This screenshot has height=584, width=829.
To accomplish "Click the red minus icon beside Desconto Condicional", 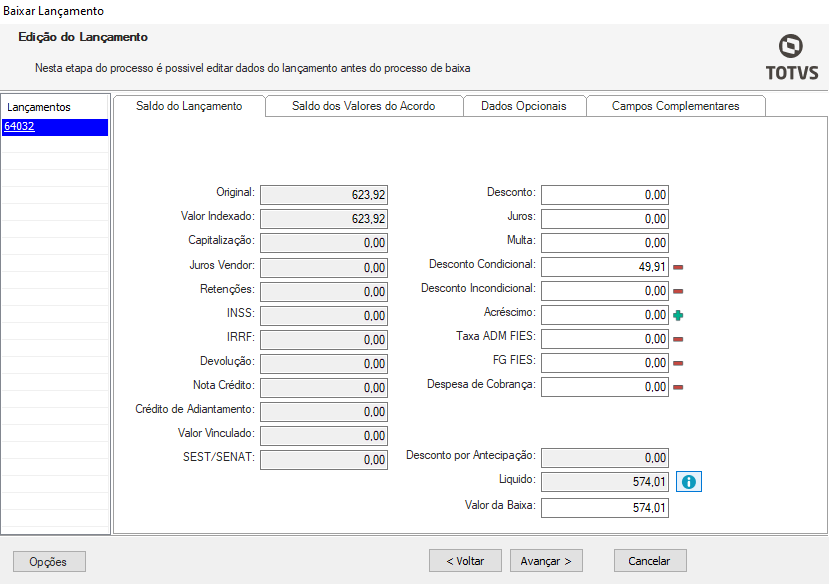I will click(x=678, y=267).
